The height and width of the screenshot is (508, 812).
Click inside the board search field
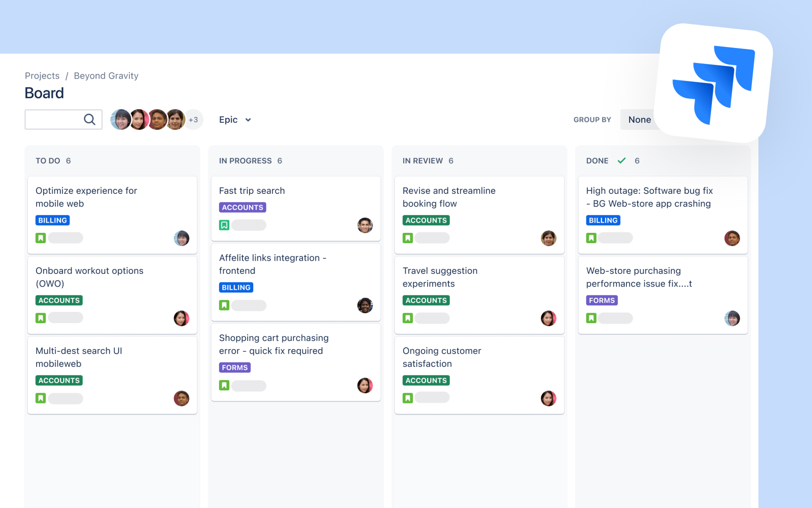pos(54,119)
